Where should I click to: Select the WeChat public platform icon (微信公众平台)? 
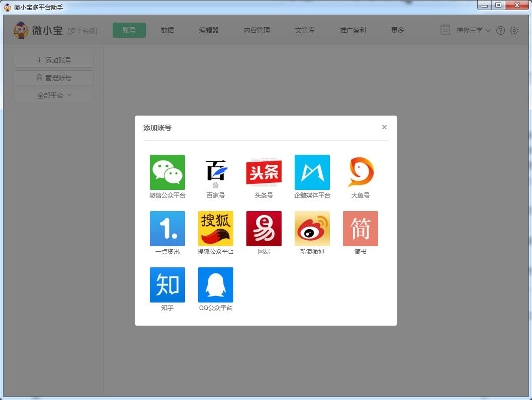pyautogui.click(x=167, y=172)
